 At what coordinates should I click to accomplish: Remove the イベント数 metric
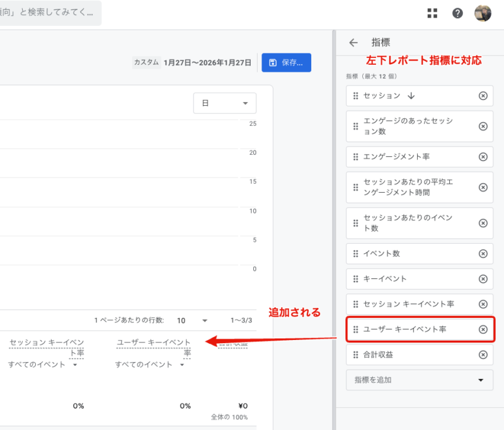point(483,254)
